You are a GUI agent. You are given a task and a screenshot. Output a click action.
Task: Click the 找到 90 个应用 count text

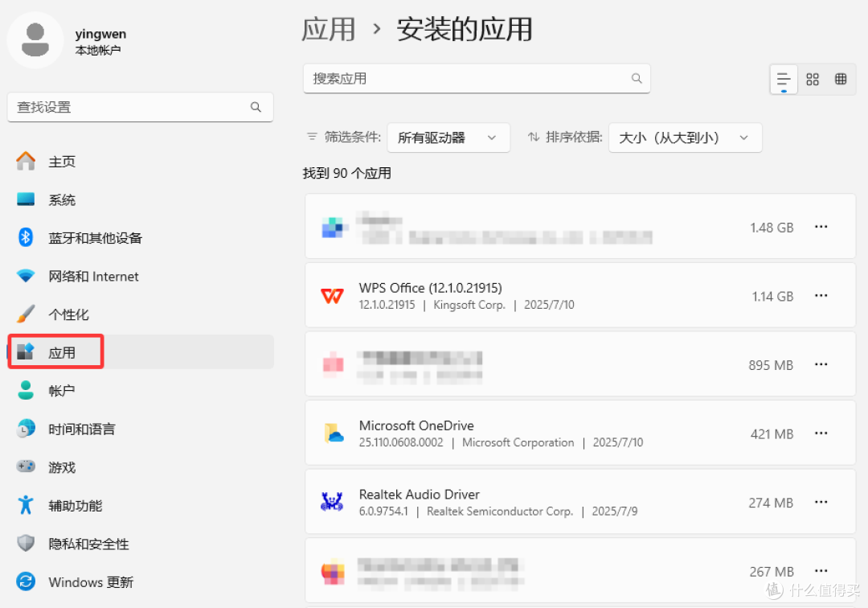pyautogui.click(x=347, y=174)
